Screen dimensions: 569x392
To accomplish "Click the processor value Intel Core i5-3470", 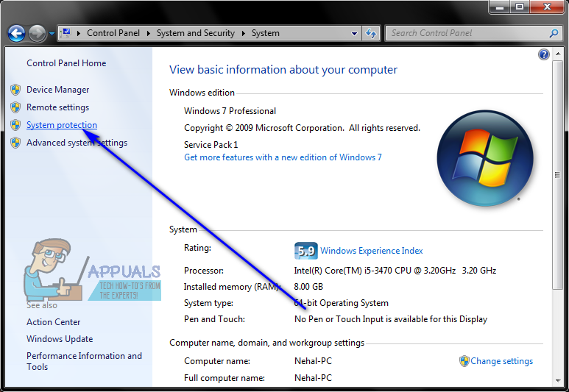I will coord(395,271).
